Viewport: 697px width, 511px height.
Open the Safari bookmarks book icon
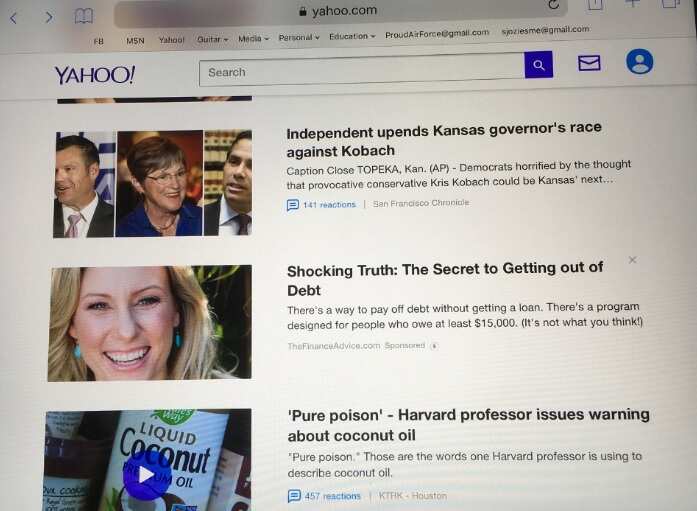84,16
